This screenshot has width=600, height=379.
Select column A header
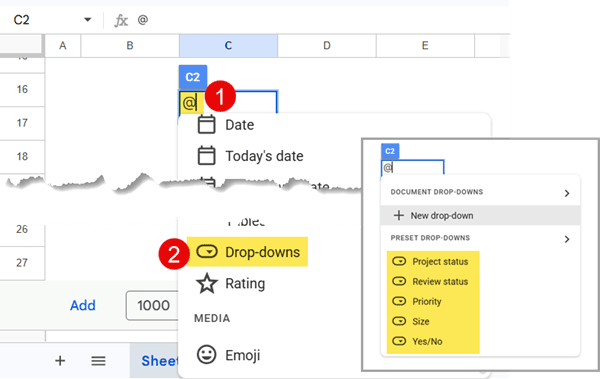click(63, 46)
